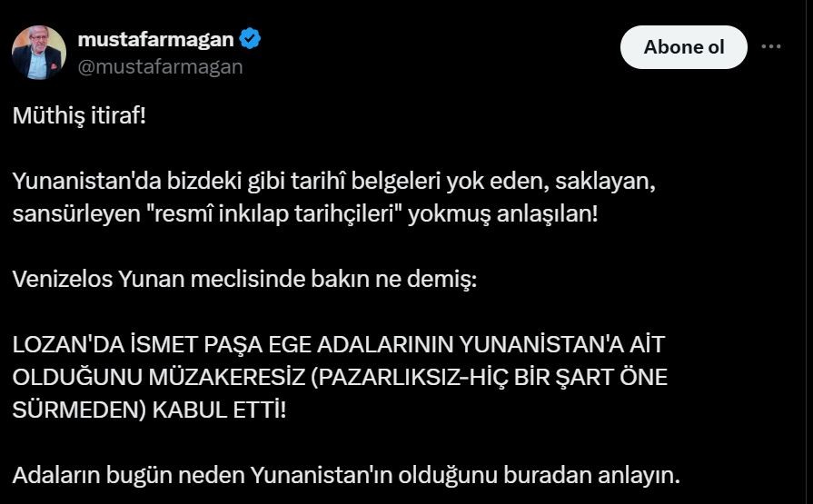Open mustafarmagan's profile picture
Screen dimensions: 813x504
(x=39, y=53)
